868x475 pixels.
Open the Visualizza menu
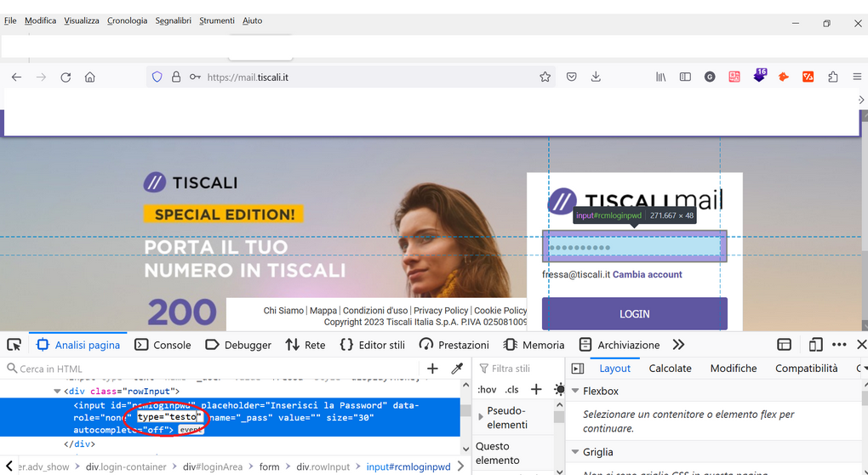(x=82, y=20)
